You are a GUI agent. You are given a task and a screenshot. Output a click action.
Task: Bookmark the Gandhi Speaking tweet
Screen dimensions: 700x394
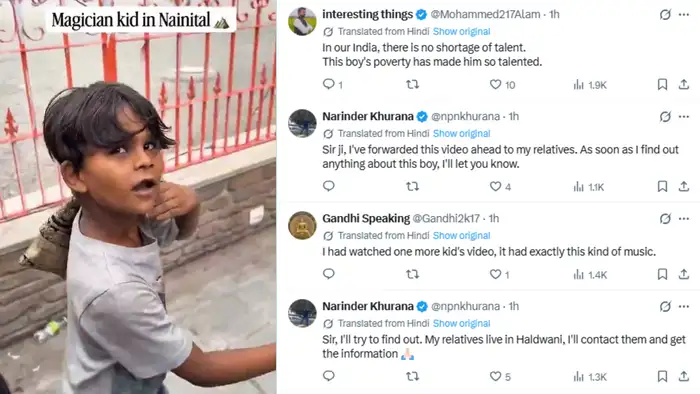click(662, 274)
